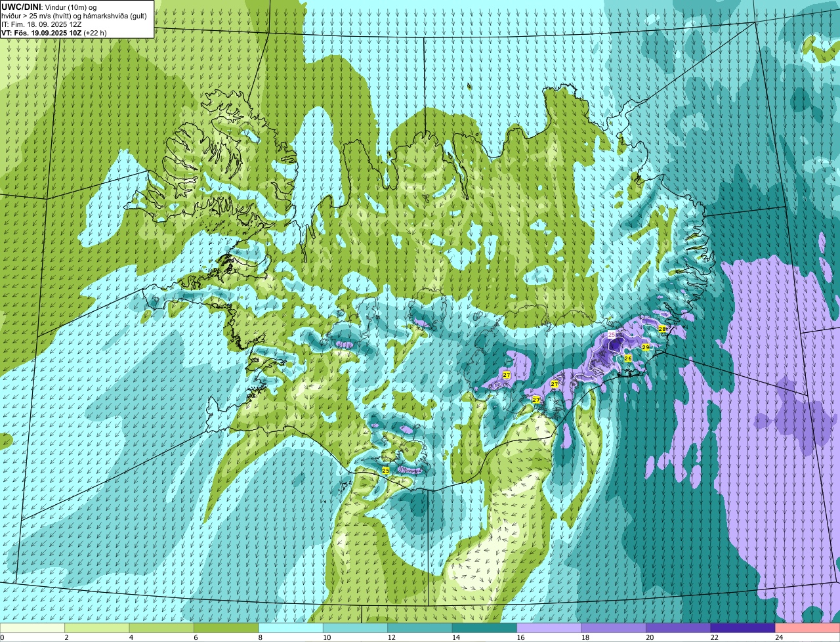Click the white gust contour label 25
The image size is (840, 642).
(612, 335)
